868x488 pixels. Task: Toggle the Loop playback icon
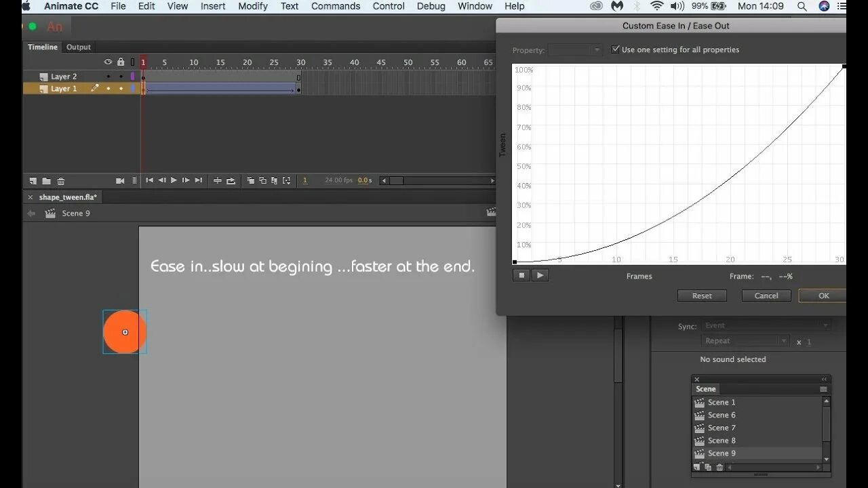coord(231,181)
